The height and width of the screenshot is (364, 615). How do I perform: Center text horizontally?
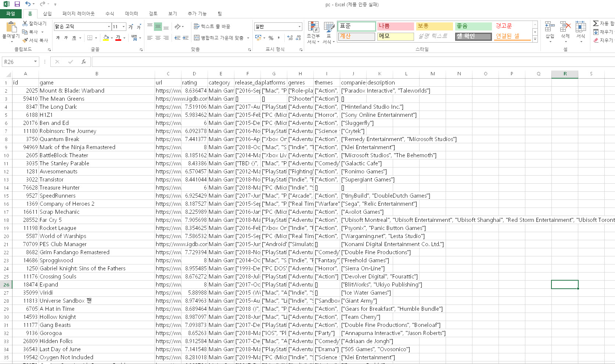coord(158,38)
